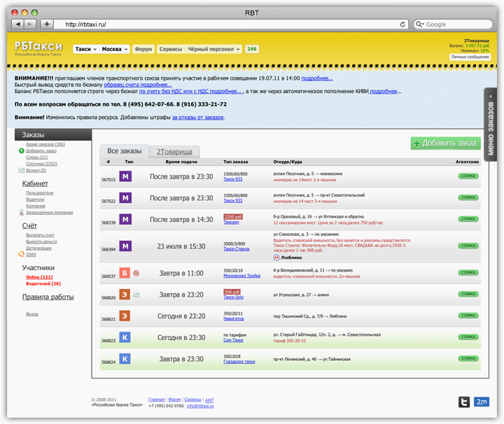
Task: Click the banned companies icon in sidebar
Action: coord(22,212)
